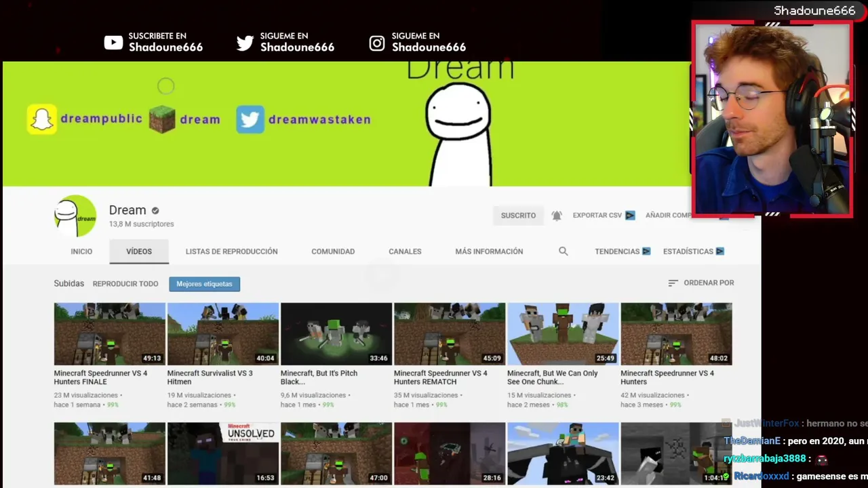This screenshot has width=868, height=488.
Task: Click the Snapchat icon beside dreampublic
Action: [42, 119]
